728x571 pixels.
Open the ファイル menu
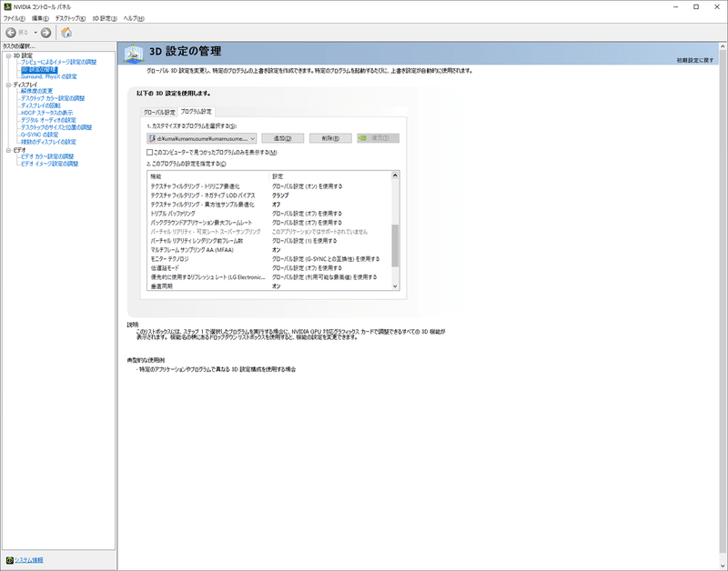(14, 18)
